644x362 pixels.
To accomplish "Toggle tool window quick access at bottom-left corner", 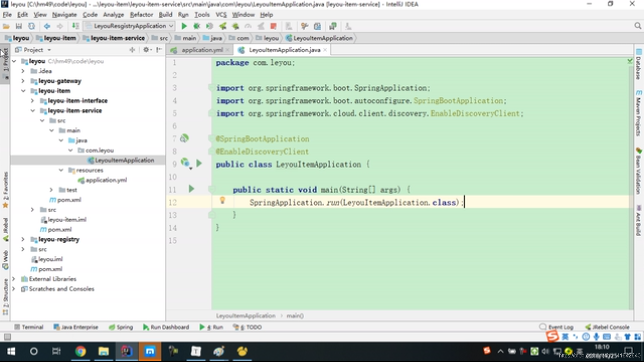I will (x=7, y=337).
